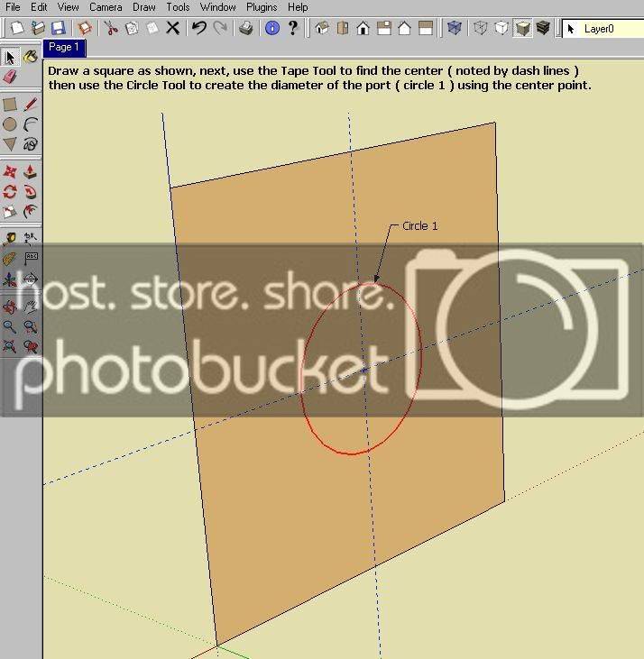Undo the last action
This screenshot has height=659, width=644.
click(x=198, y=29)
